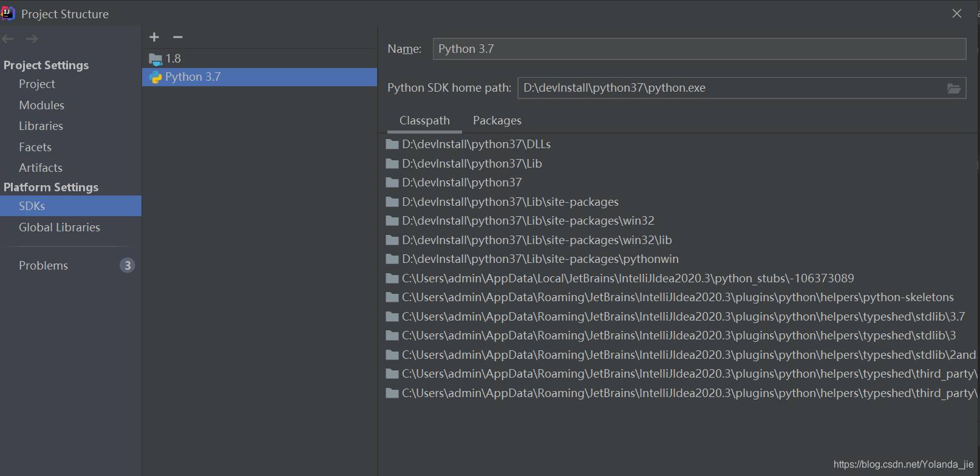The width and height of the screenshot is (980, 476).
Task: Click the folder icon of the python-skeletons entry
Action: pyautogui.click(x=392, y=297)
